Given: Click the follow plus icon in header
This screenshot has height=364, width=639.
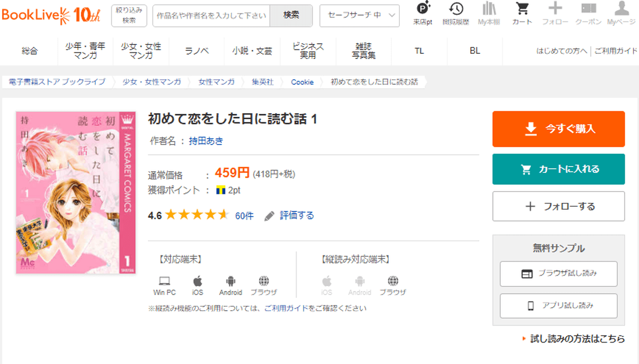Looking at the screenshot, I should 555,9.
